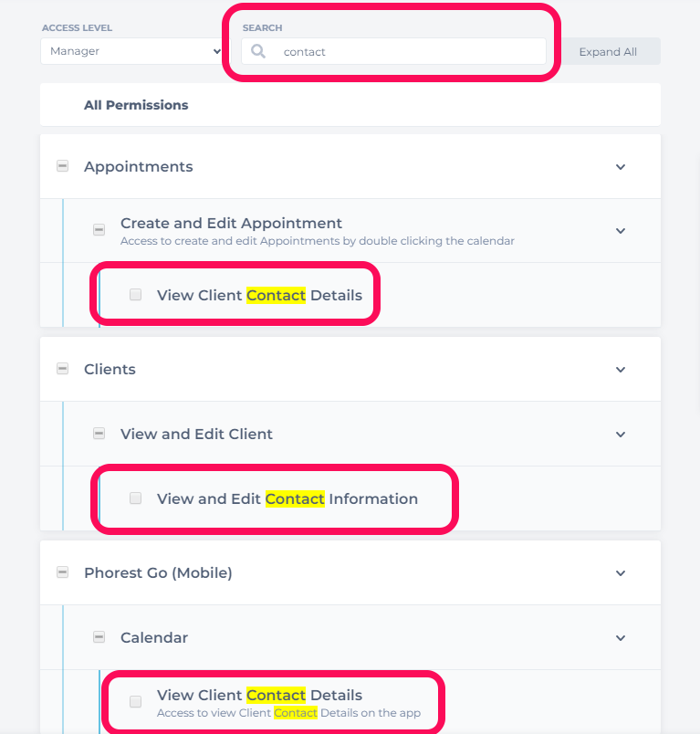The width and height of the screenshot is (700, 734).
Task: Collapse Create and Edit Appointment minus icon
Action: (99, 230)
